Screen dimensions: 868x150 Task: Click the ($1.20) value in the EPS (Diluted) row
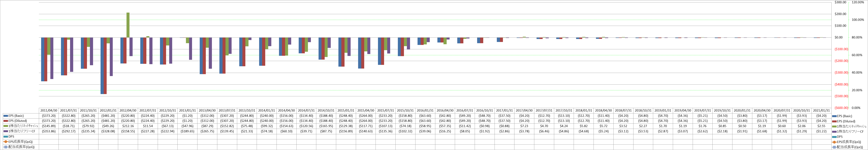[188, 121]
